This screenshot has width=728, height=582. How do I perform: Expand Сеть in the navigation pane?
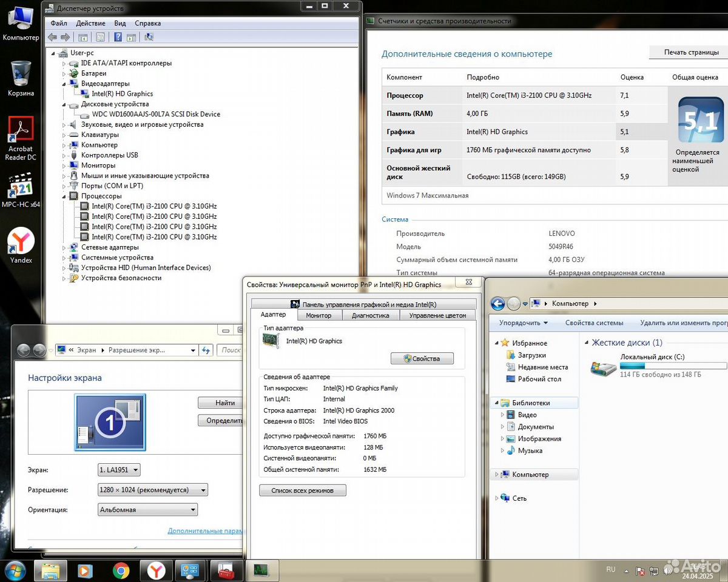point(496,498)
